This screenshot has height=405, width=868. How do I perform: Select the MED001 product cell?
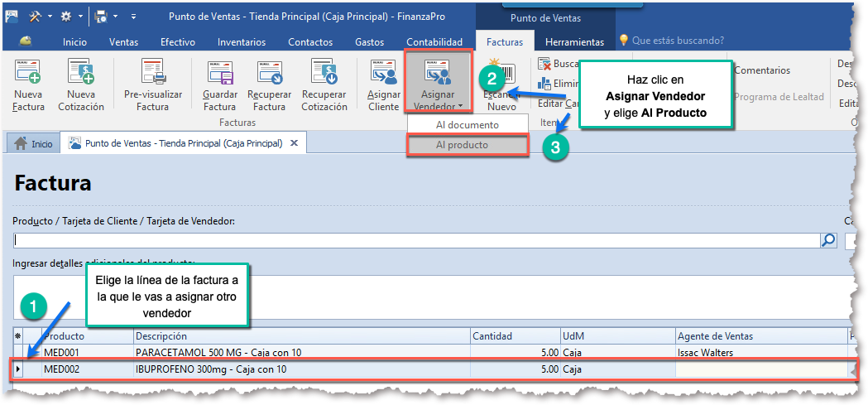click(x=88, y=352)
